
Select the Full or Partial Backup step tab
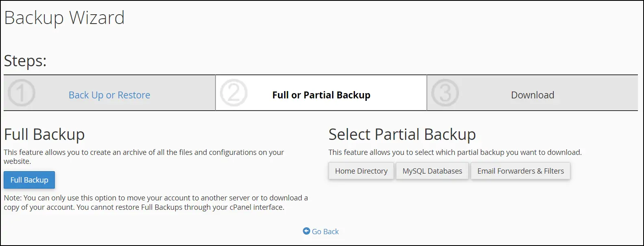321,95
